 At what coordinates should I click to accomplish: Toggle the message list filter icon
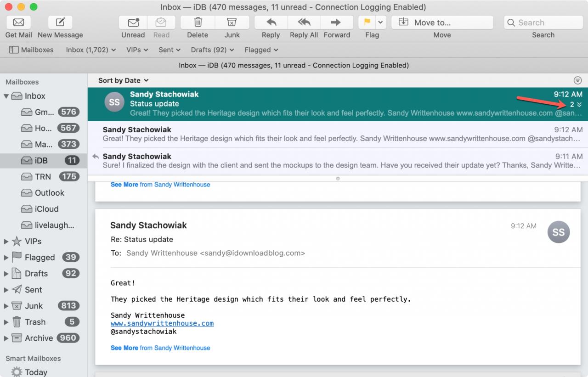(577, 80)
